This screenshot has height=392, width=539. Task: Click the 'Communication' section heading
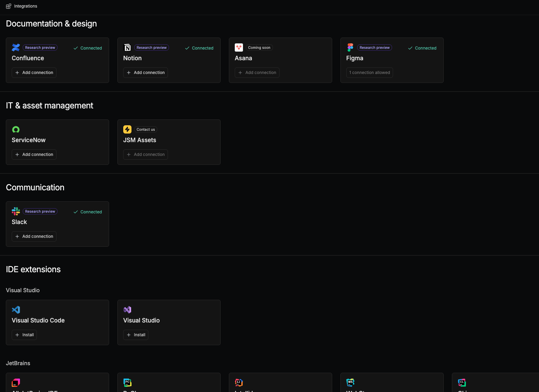(35, 188)
